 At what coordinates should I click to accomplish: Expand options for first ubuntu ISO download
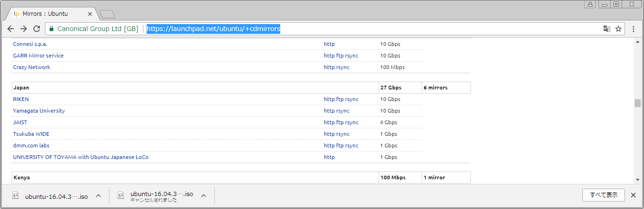[98, 196]
